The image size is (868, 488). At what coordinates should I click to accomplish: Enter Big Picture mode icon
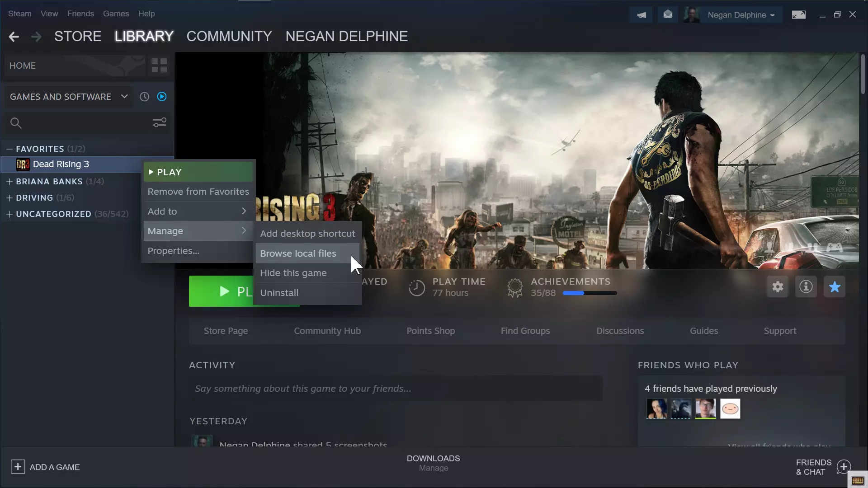799,15
